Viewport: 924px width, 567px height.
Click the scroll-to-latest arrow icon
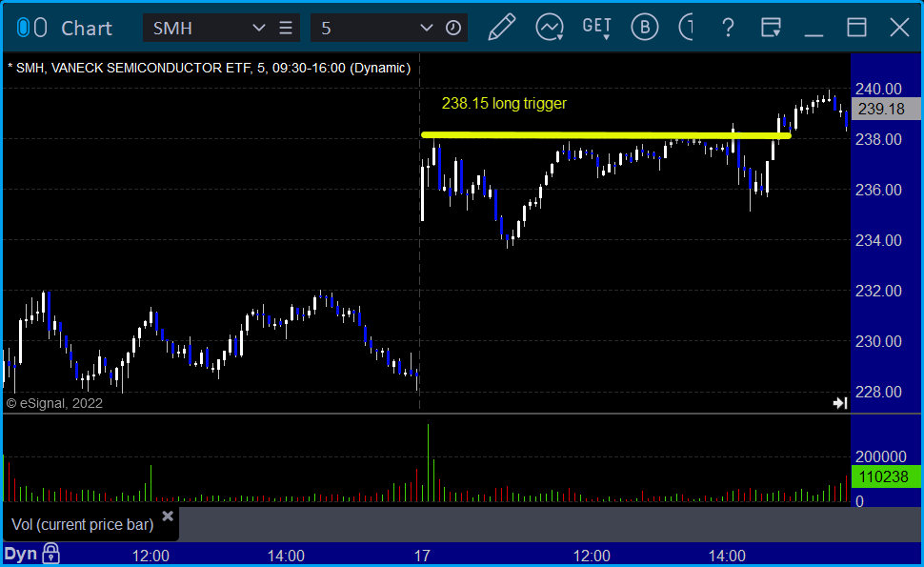(840, 403)
